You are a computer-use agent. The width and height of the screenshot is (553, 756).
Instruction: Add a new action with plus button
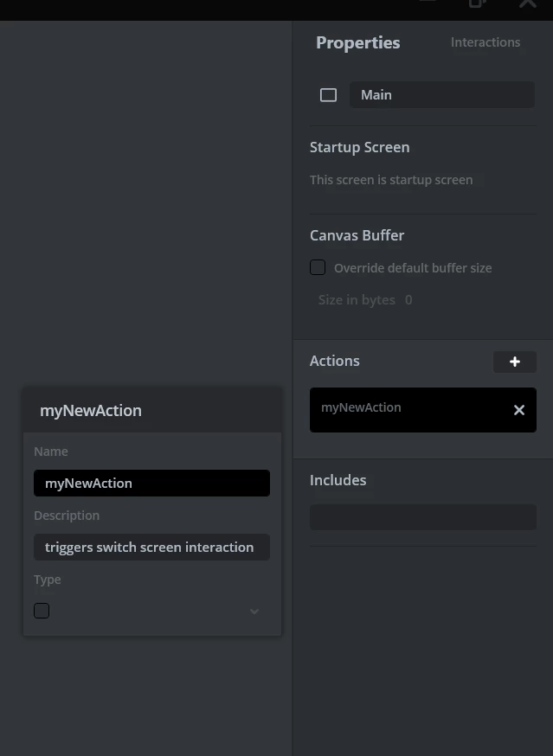pyautogui.click(x=514, y=362)
